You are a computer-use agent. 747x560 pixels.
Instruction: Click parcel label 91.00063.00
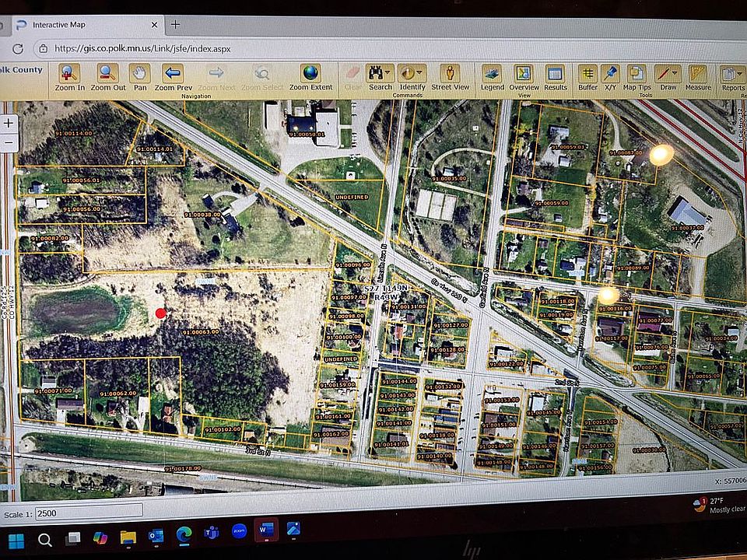[x=201, y=332]
